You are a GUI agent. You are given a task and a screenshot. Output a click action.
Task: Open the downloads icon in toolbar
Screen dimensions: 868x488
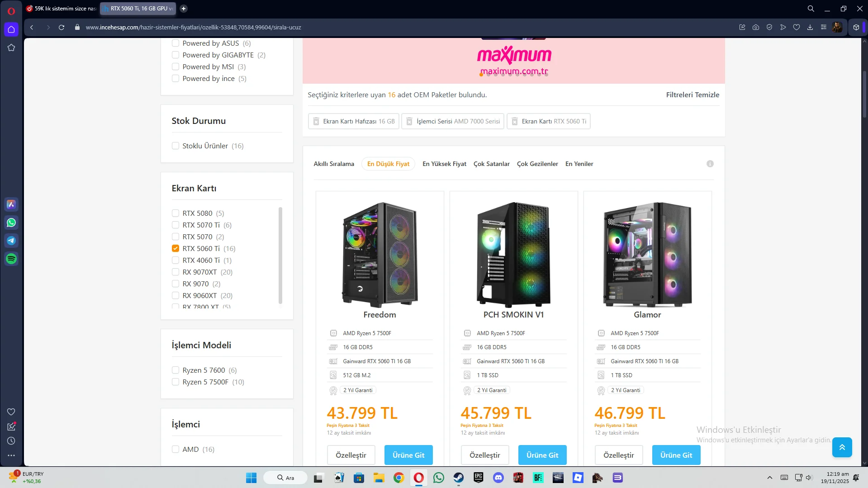(x=810, y=27)
